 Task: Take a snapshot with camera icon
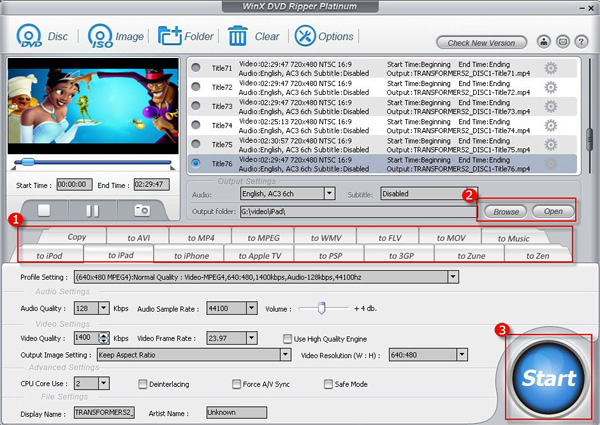click(x=142, y=210)
